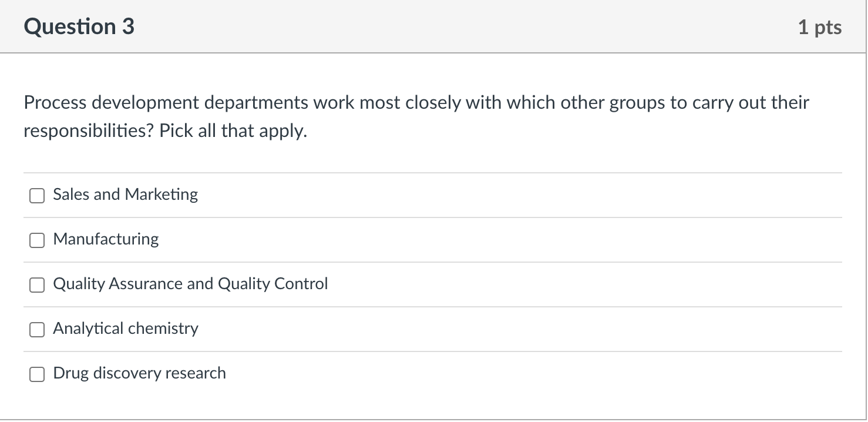Click the Manufacturing answer label
This screenshot has height=422, width=868.
tap(106, 239)
